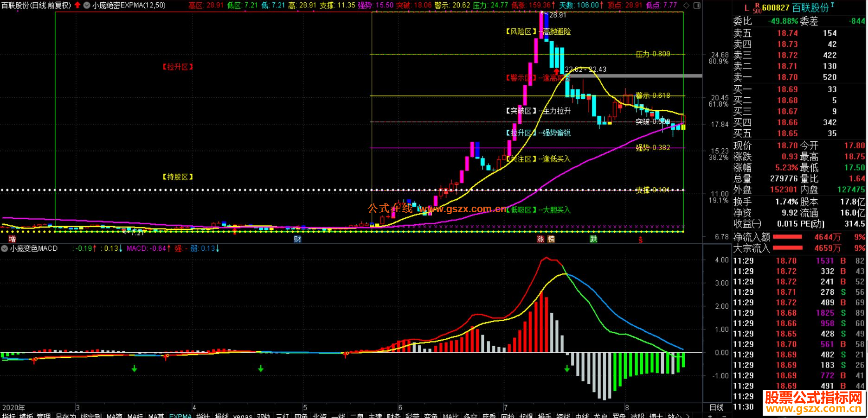Click the green down arrow near April MACD
This screenshot has width=868, height=418.
click(x=261, y=369)
